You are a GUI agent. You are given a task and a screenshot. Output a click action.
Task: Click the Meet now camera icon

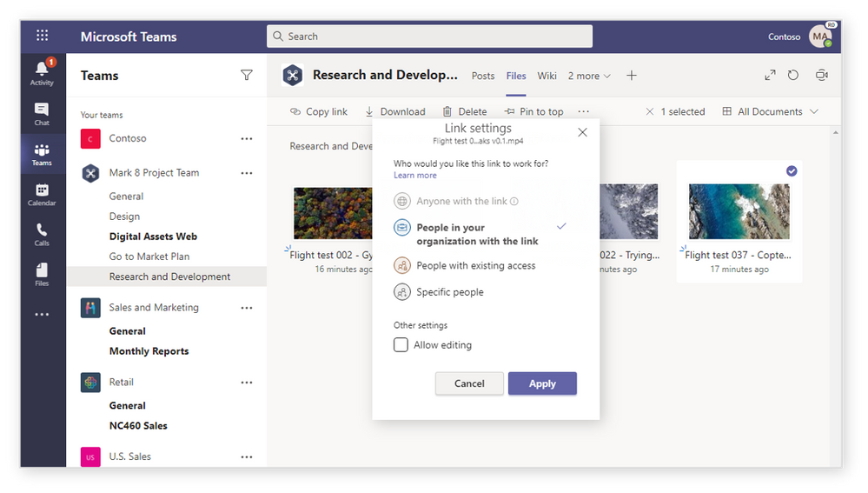pyautogui.click(x=821, y=76)
